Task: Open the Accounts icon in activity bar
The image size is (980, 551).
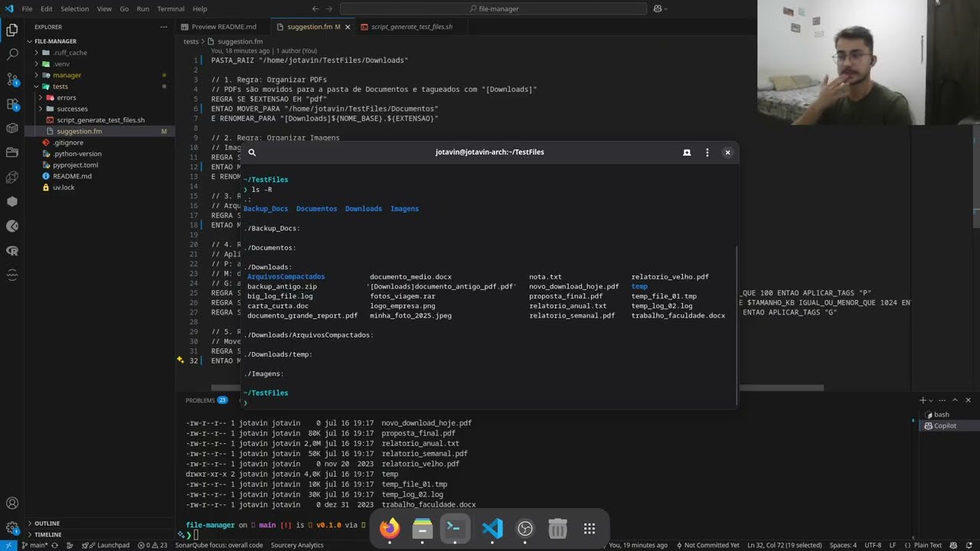Action: click(11, 504)
